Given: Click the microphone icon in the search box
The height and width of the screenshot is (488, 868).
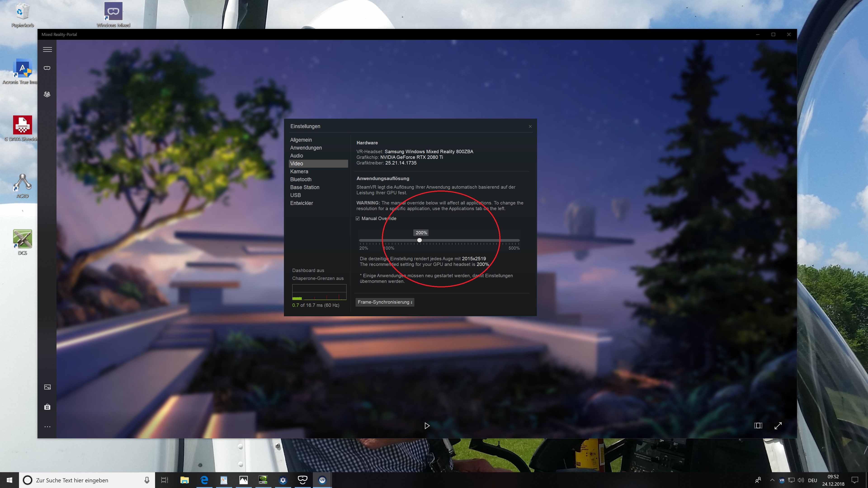Looking at the screenshot, I should point(147,480).
